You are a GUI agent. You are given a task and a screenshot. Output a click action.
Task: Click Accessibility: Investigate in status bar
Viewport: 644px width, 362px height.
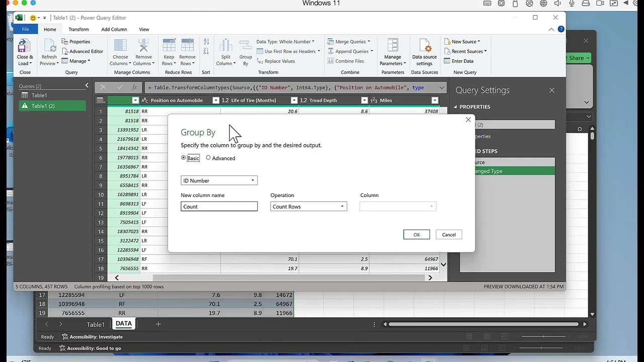point(92,337)
